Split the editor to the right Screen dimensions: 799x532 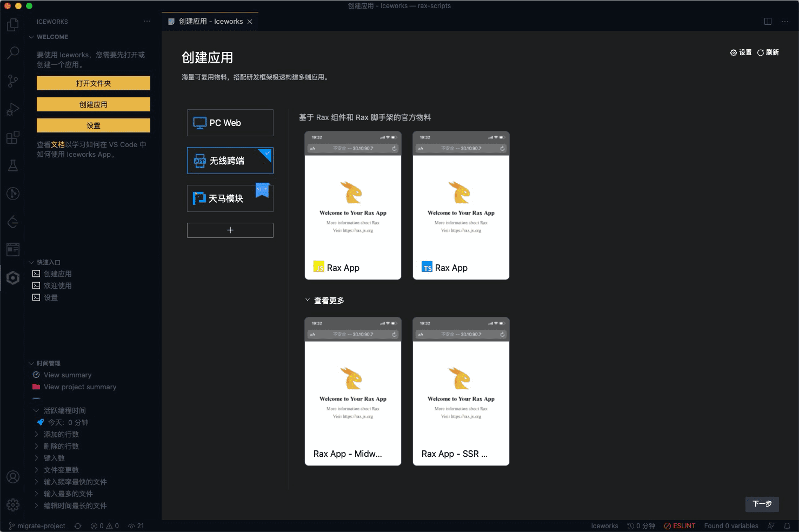point(768,22)
